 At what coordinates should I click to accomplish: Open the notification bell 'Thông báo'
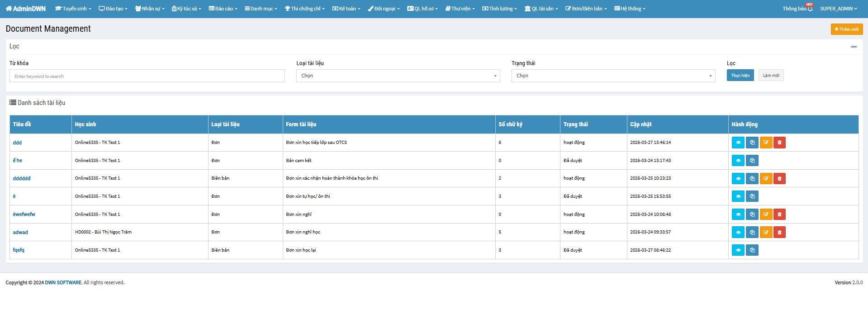click(797, 9)
